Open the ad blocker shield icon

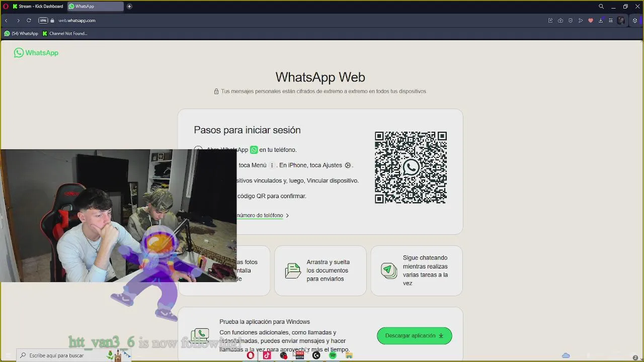tap(571, 21)
